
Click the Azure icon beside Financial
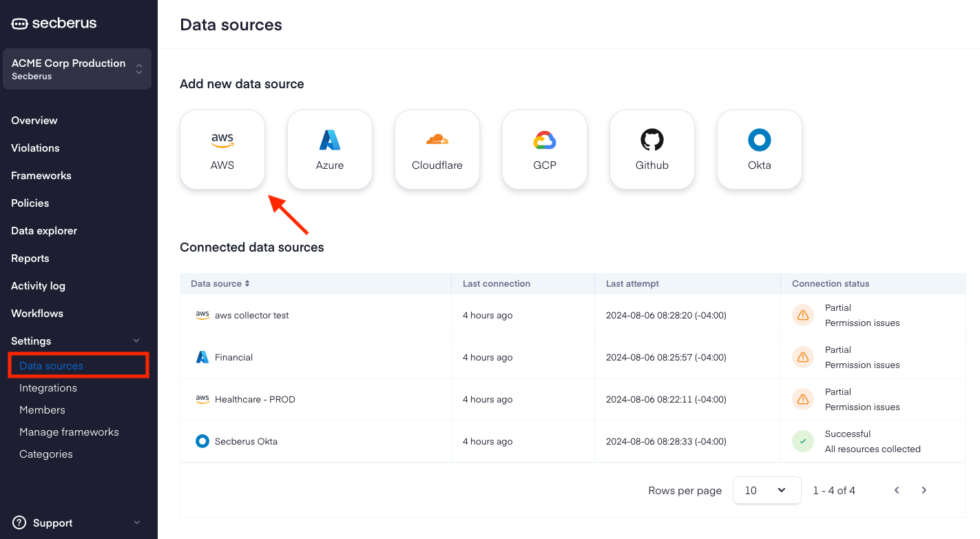(x=202, y=357)
